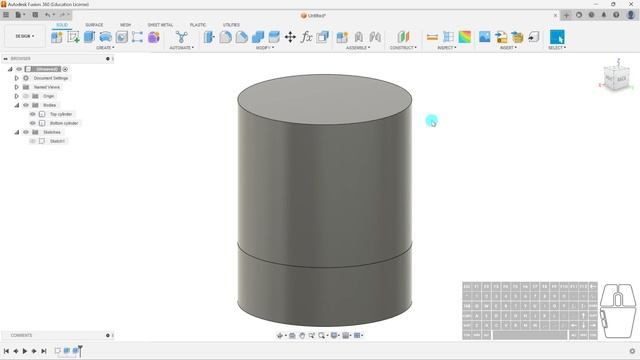Select the Combine tool

(258, 37)
